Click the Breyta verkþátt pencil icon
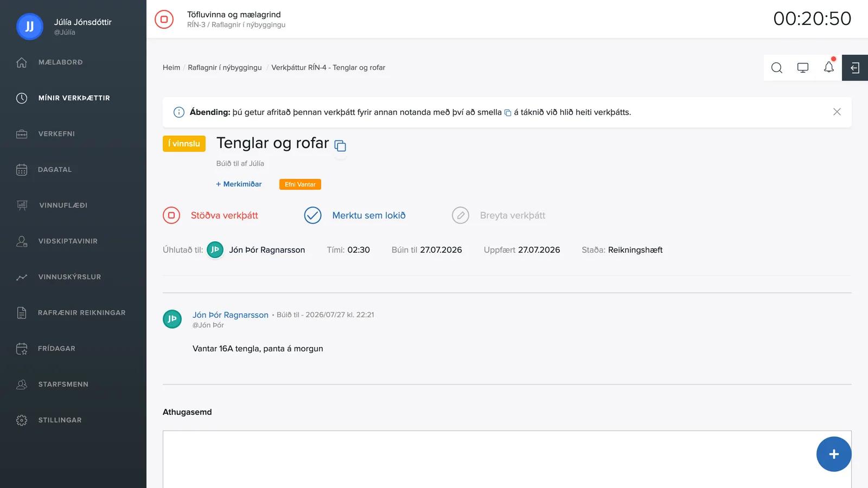 (461, 215)
